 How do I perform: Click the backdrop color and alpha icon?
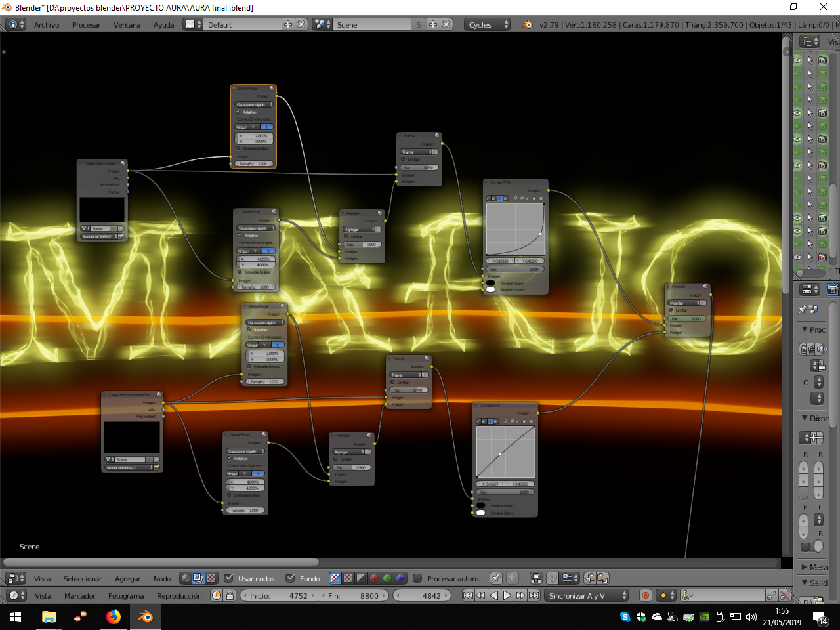[335, 578]
